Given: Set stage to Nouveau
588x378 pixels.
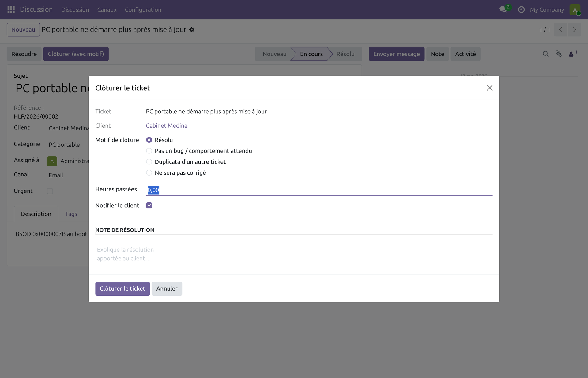Looking at the screenshot, I should [x=274, y=54].
